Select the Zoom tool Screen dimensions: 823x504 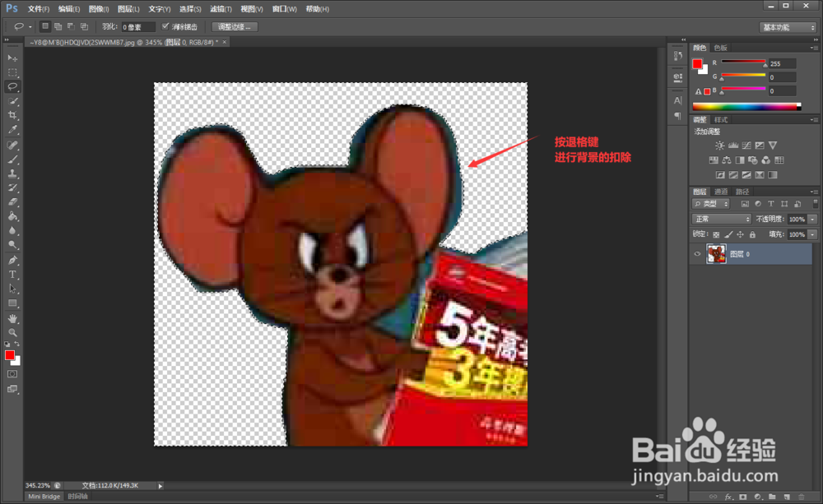pyautogui.click(x=12, y=332)
